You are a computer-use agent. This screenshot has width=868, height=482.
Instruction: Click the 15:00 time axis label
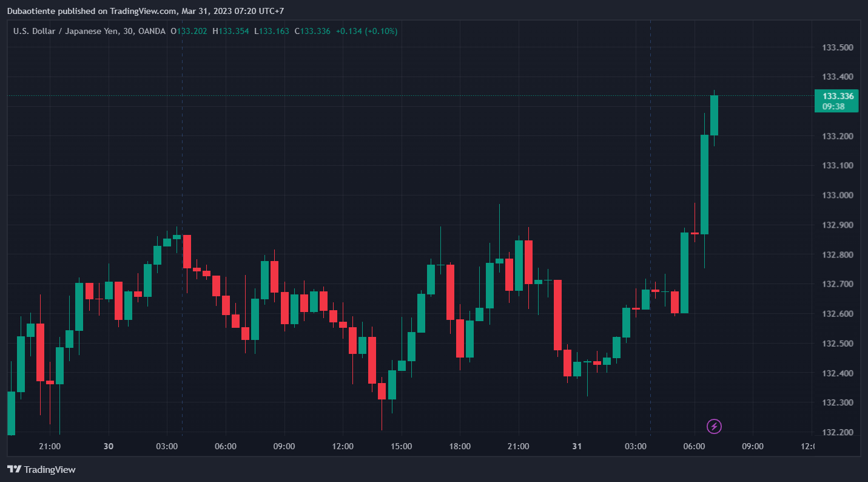tap(402, 447)
